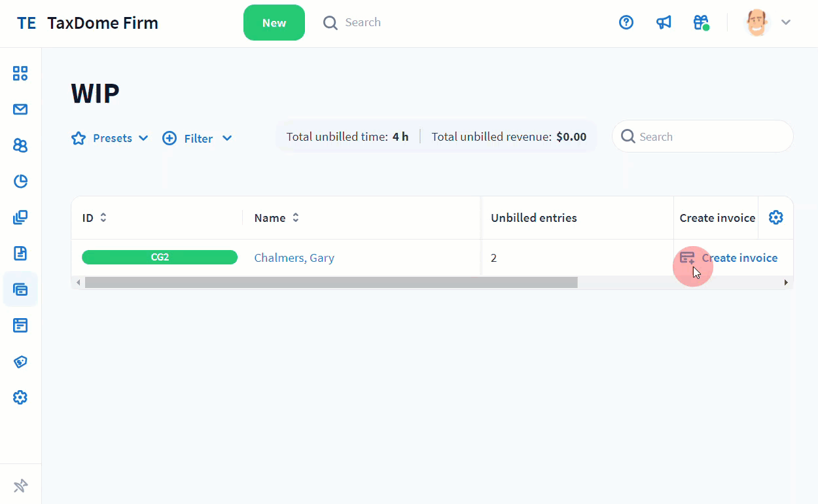Click the help question mark icon

coord(626,23)
